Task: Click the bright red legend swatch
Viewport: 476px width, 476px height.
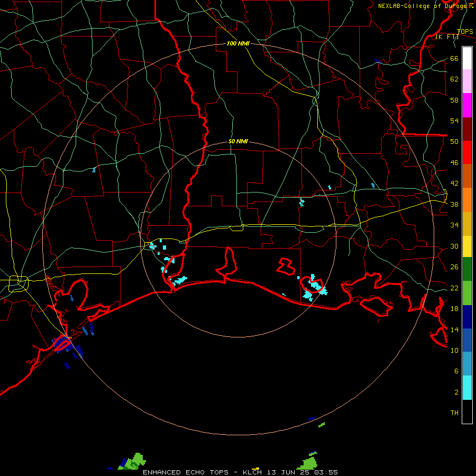Action: pos(467,152)
